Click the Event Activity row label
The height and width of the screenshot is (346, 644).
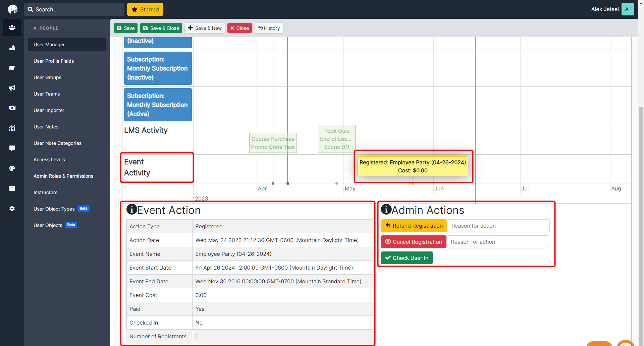point(137,167)
